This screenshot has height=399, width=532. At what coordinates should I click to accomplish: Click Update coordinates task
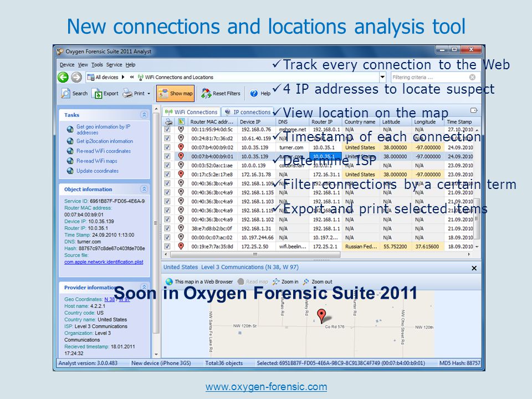pos(98,171)
